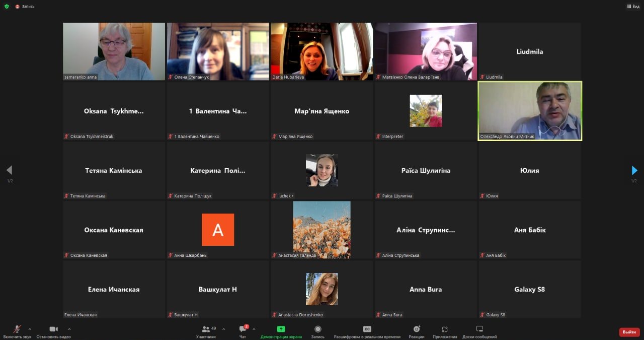
Task: Expand the chevron next to Участники
Action: [223, 329]
